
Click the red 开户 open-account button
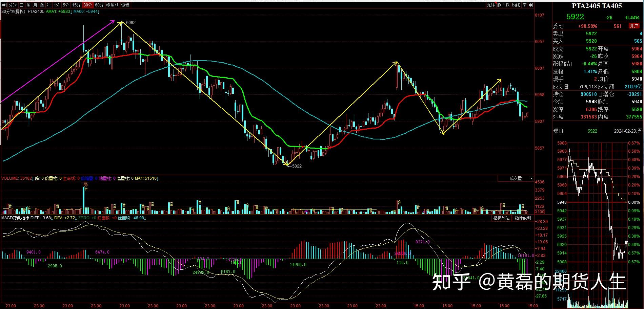(x=634, y=26)
